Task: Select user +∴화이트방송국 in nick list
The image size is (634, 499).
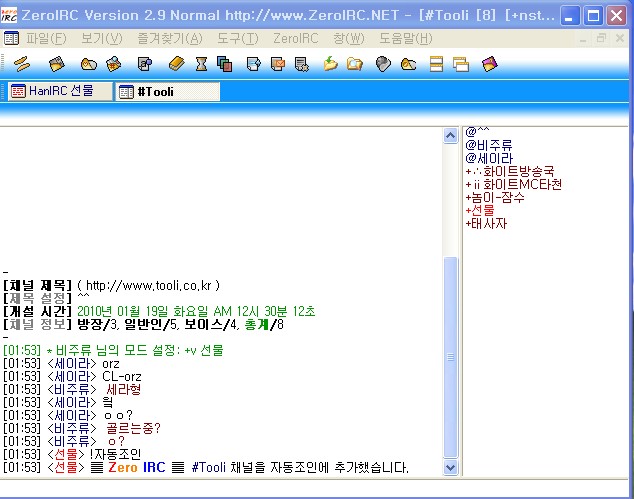Action: [509, 171]
